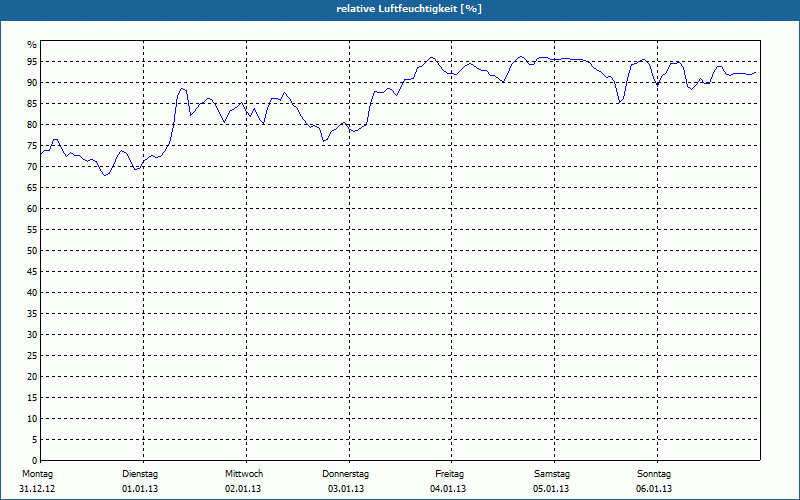Image resolution: width=800 pixels, height=500 pixels.
Task: Select the '%' unit label on the y-axis
Action: point(32,45)
